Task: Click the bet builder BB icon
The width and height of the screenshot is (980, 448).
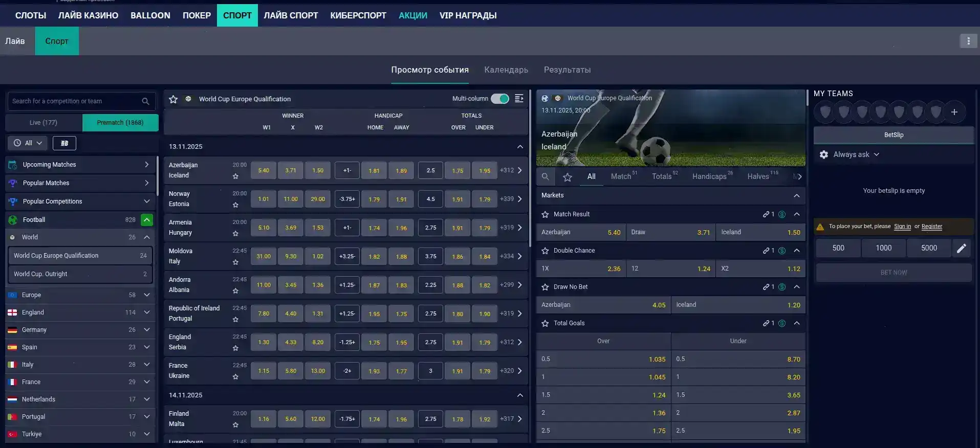Action: tap(64, 143)
